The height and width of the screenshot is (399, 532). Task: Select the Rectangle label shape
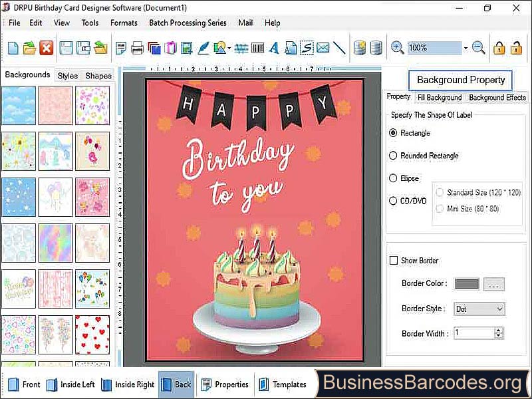(393, 133)
